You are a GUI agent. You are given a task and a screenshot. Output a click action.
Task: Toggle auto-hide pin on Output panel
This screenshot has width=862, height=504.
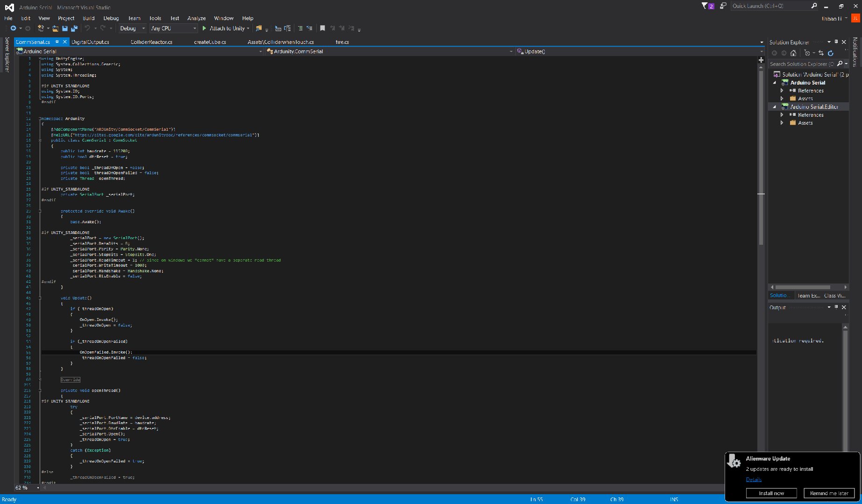(836, 307)
